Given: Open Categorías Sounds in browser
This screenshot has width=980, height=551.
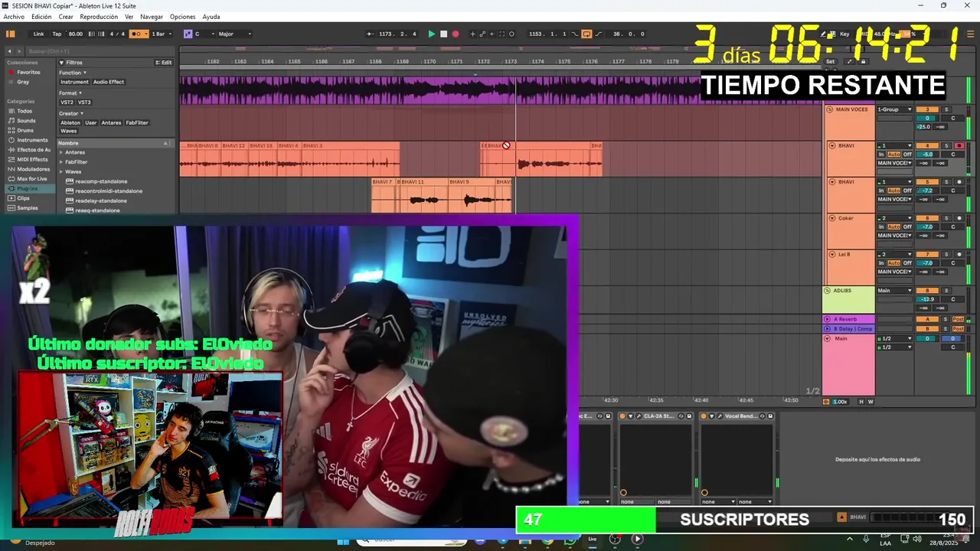Looking at the screenshot, I should 26,121.
